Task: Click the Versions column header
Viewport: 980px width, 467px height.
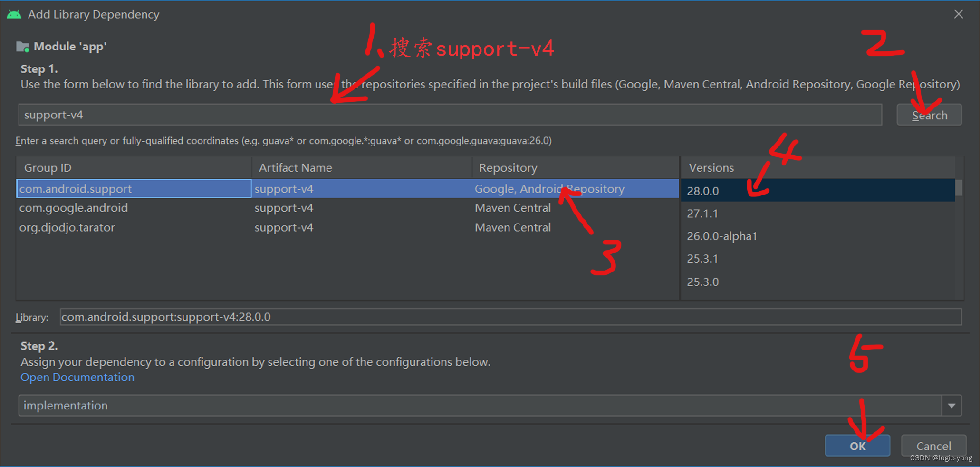Action: [817, 167]
